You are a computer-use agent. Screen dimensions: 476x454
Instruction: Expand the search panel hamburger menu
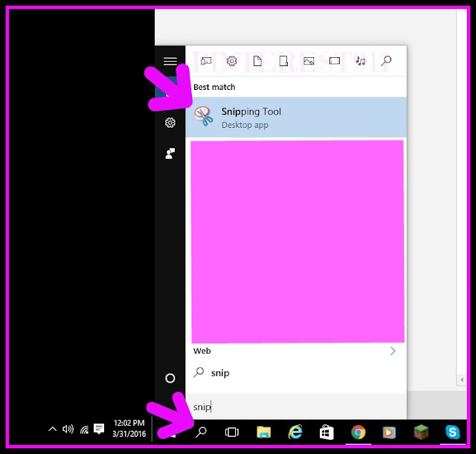click(170, 61)
